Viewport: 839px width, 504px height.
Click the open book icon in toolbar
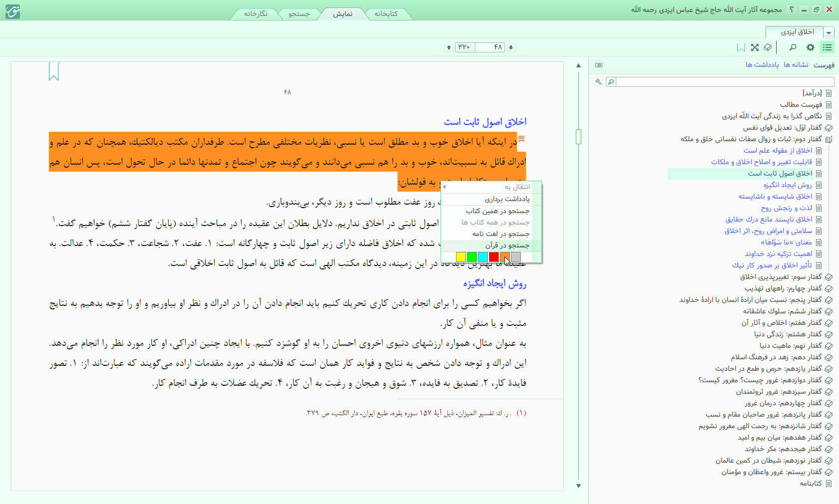768,47
